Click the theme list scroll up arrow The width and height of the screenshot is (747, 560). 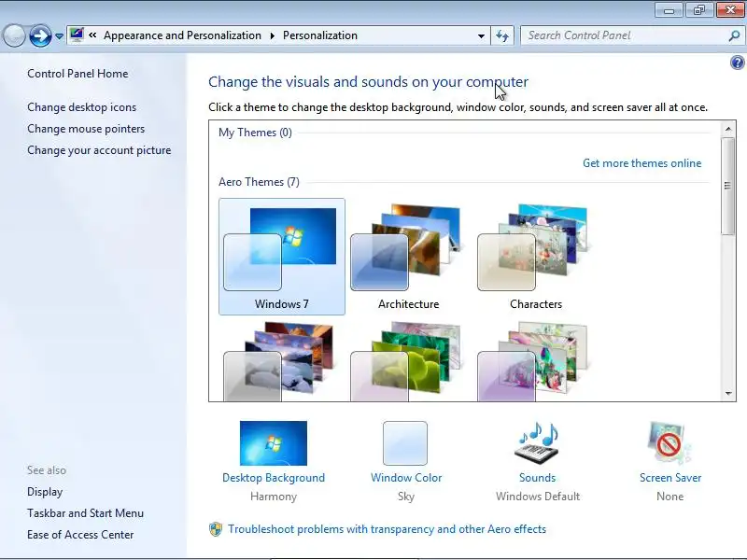tap(728, 129)
